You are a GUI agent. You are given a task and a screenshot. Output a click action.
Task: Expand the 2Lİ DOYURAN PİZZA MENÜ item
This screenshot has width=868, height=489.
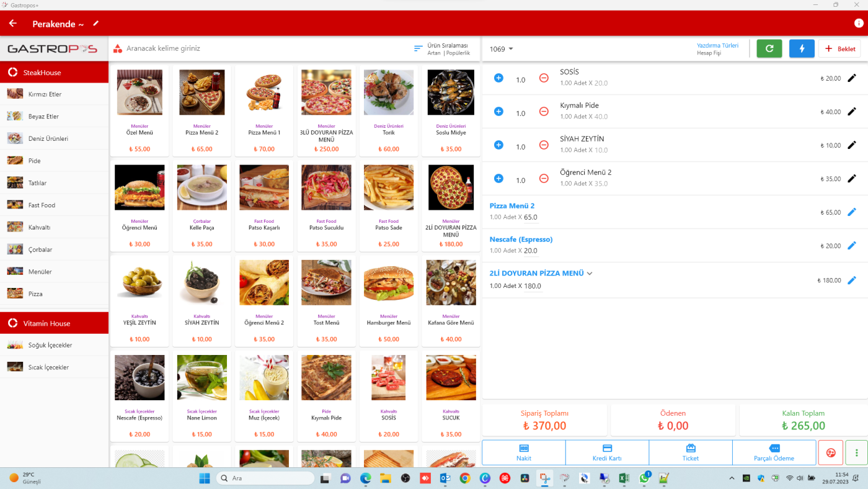pos(590,273)
